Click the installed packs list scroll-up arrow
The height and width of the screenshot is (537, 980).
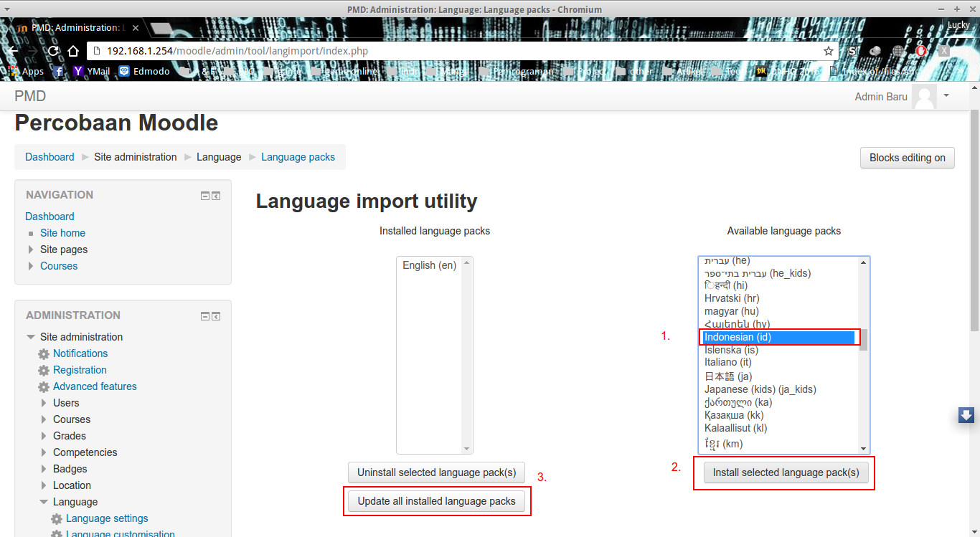467,262
